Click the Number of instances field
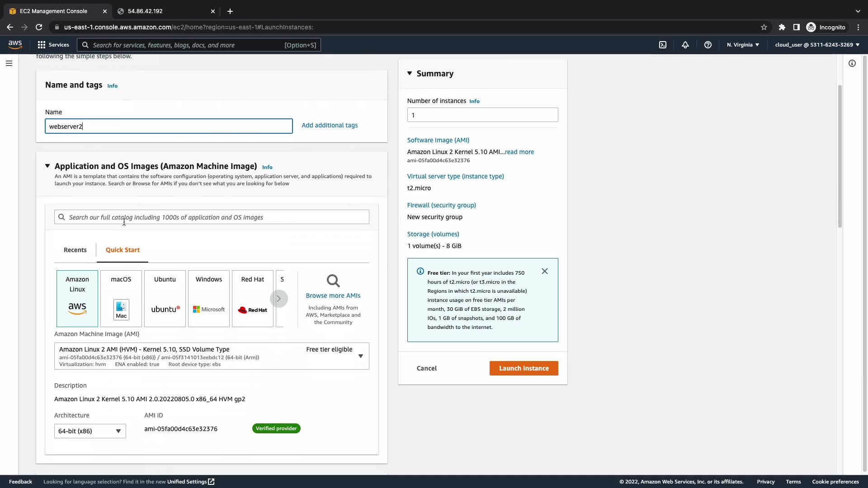The width and height of the screenshot is (868, 488). 482,115
